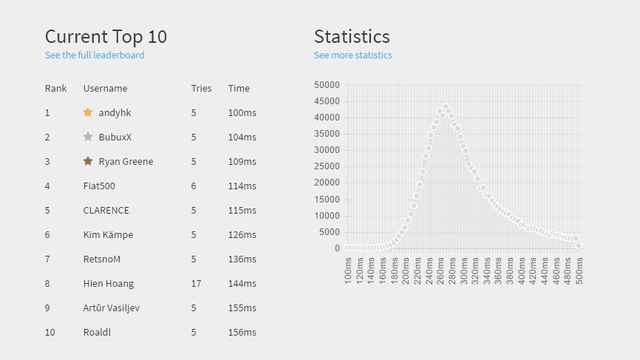This screenshot has height=360, width=640.
Task: Click the silver star next to BubuxX
Action: coord(88,137)
